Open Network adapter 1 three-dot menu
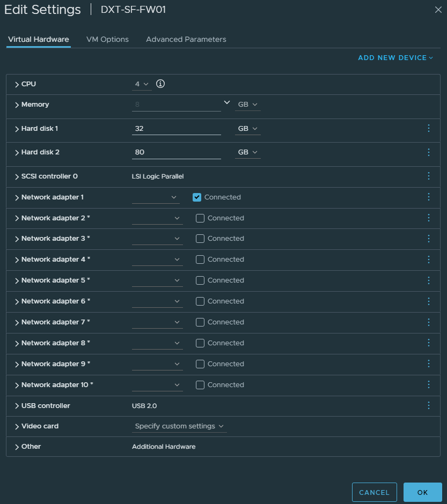The height and width of the screenshot is (504, 447). [428, 197]
